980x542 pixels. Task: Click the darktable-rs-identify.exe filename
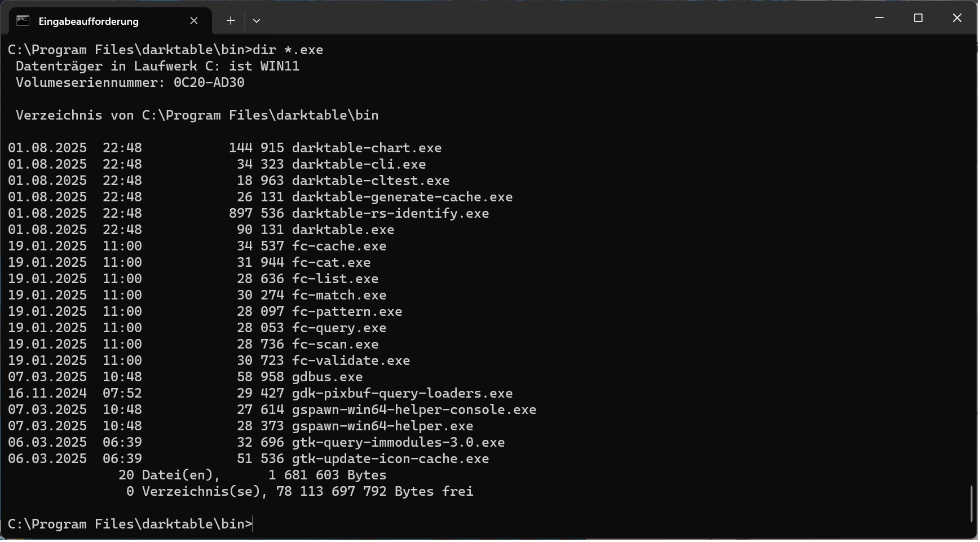tap(390, 213)
